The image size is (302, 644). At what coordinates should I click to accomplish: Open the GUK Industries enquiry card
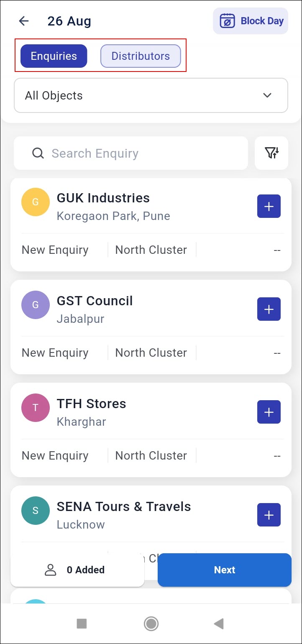pyautogui.click(x=151, y=225)
